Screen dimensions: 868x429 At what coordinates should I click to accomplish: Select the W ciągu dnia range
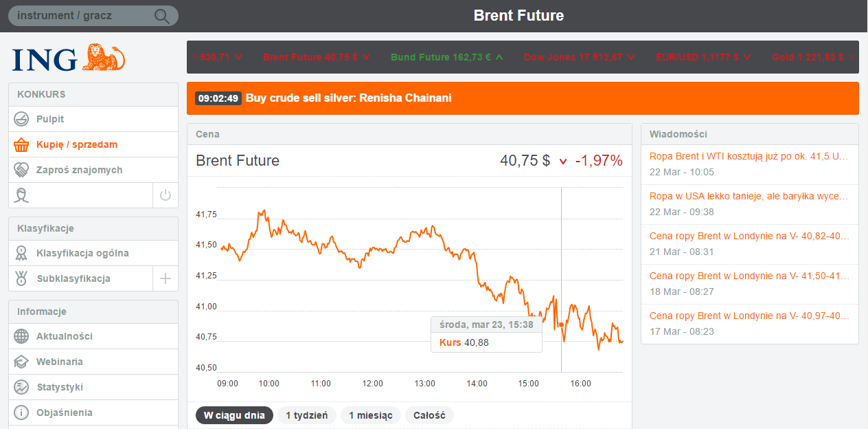pyautogui.click(x=234, y=415)
